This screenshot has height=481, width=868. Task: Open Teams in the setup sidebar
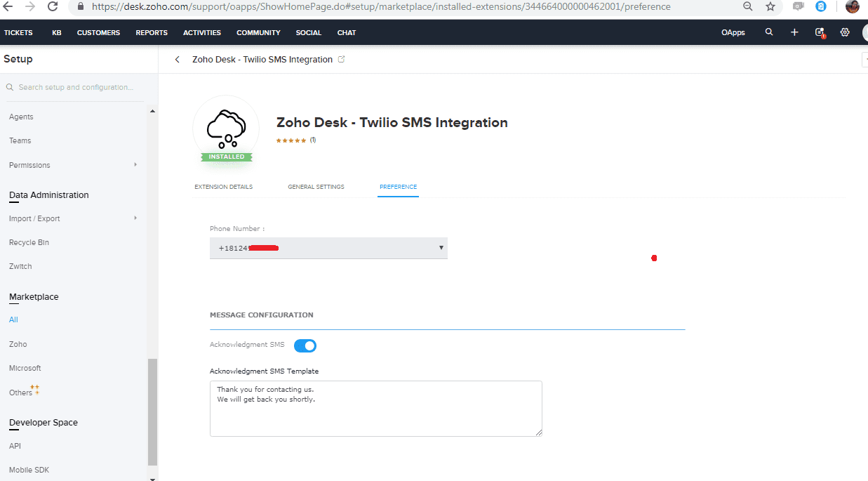tap(20, 141)
